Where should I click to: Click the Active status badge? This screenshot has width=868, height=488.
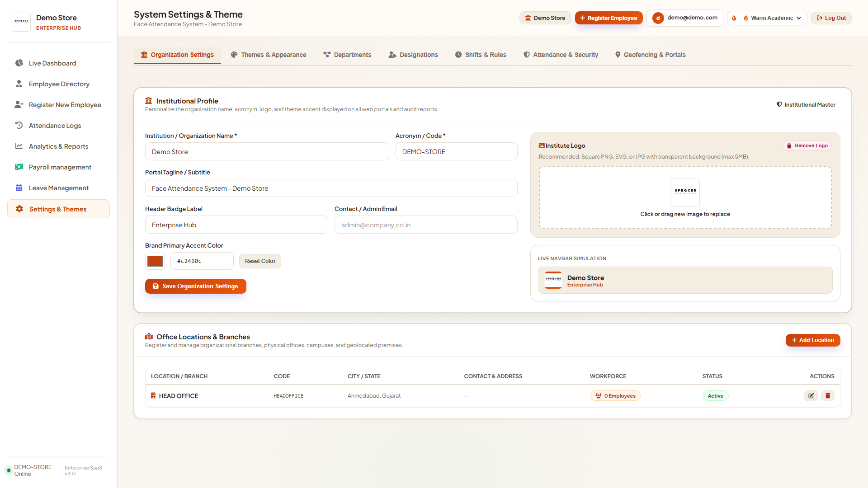716,396
